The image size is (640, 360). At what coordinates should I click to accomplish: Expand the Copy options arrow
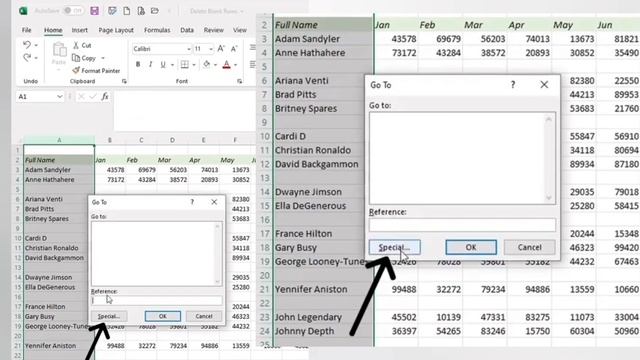click(x=103, y=58)
